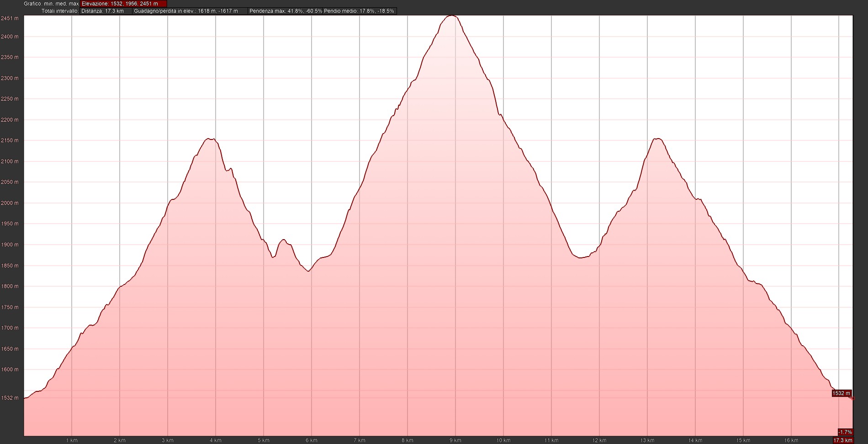Click the 1 km mark on distance axis
This screenshot has width=868, height=444.
[71, 440]
